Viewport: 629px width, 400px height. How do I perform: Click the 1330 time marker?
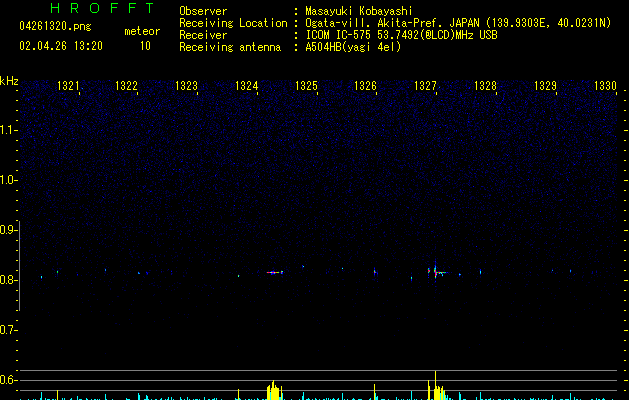click(605, 86)
